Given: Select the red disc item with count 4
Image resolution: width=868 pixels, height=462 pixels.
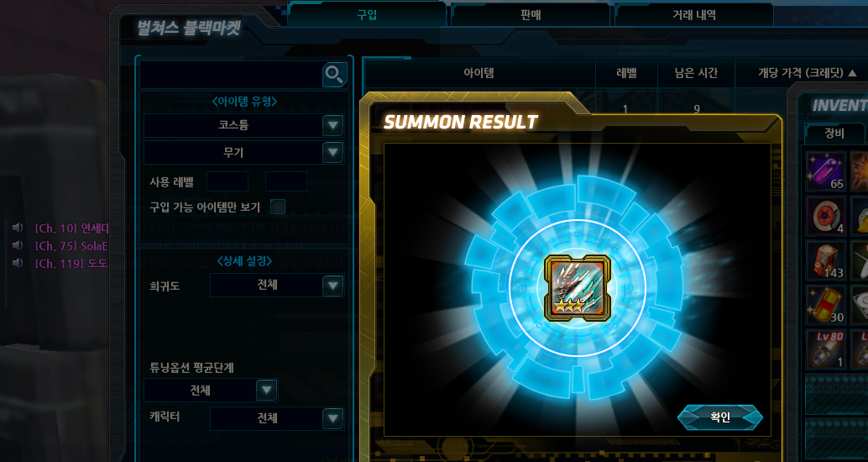Looking at the screenshot, I should click(826, 215).
